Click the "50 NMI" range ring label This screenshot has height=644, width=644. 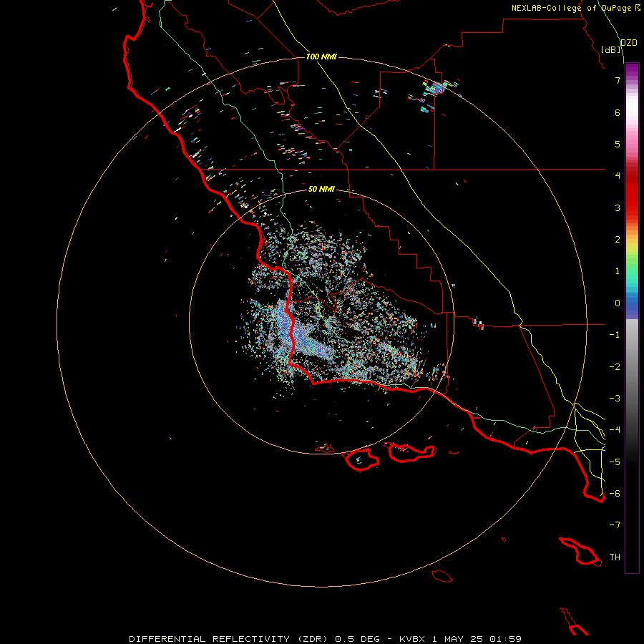(321, 189)
